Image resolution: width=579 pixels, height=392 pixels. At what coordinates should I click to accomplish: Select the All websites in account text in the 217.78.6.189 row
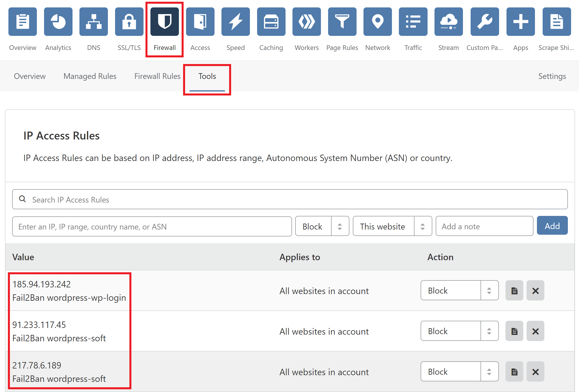(324, 372)
